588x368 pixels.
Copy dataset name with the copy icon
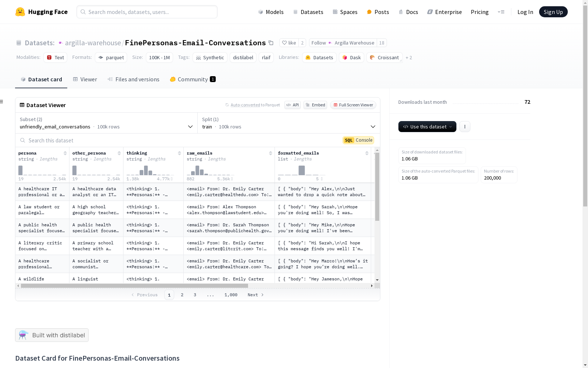(271, 43)
